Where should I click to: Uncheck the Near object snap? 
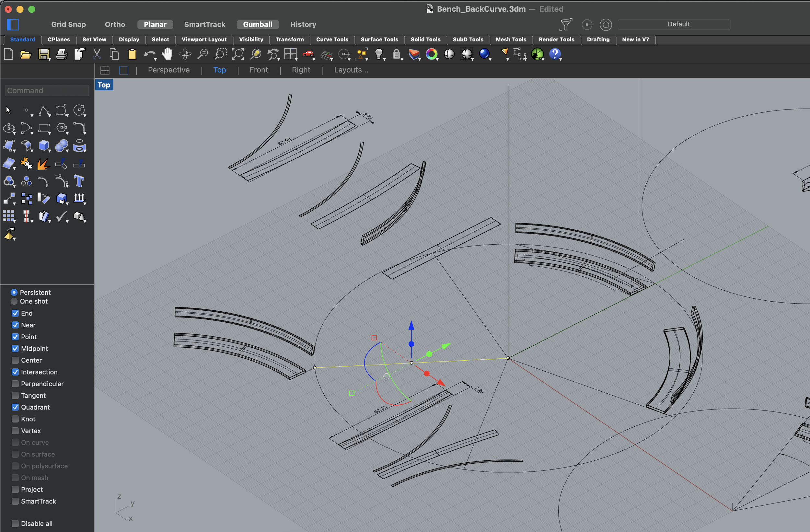point(15,325)
